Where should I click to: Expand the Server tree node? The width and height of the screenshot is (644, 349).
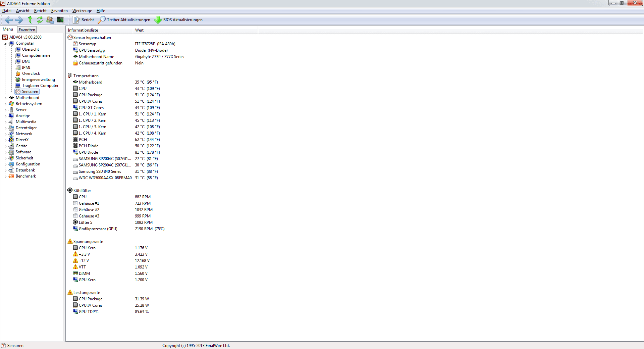point(5,110)
